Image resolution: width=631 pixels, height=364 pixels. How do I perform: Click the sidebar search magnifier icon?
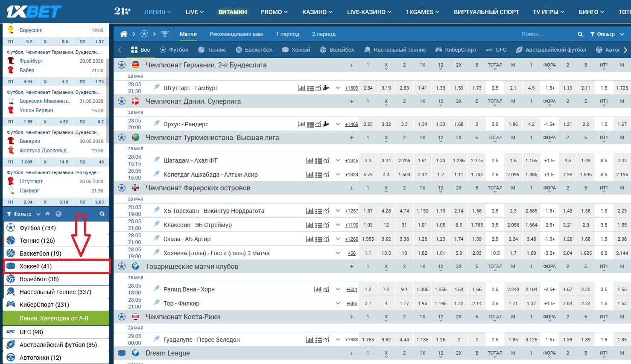[102, 214]
